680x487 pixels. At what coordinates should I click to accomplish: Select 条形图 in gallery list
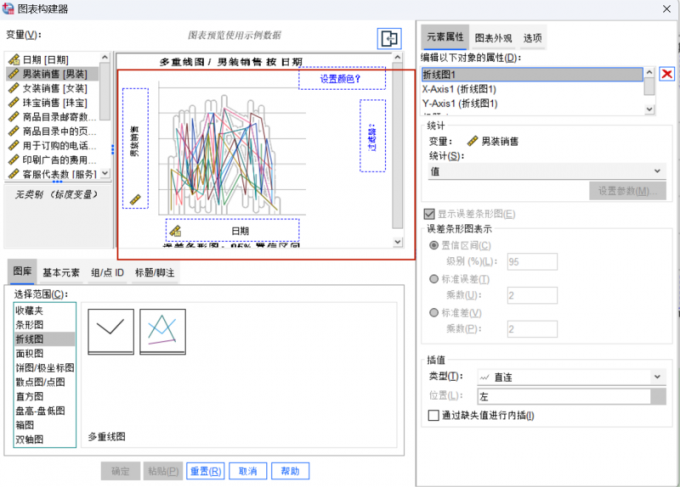(x=45, y=325)
